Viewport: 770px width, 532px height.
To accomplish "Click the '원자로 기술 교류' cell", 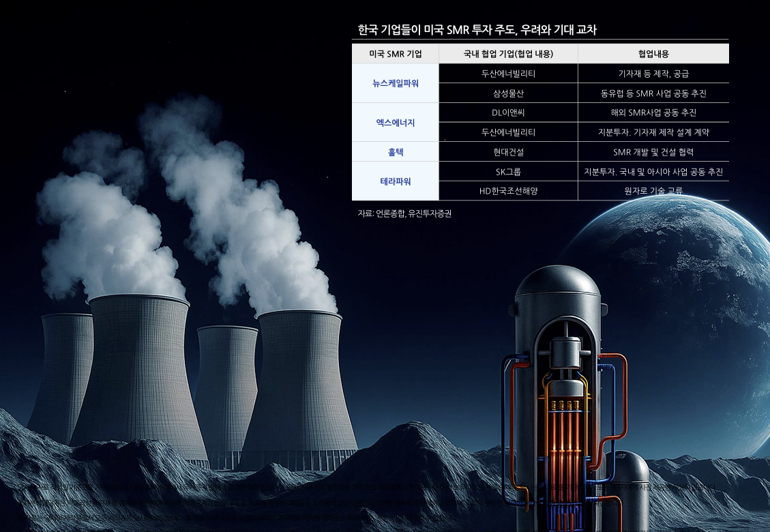I will [x=653, y=191].
